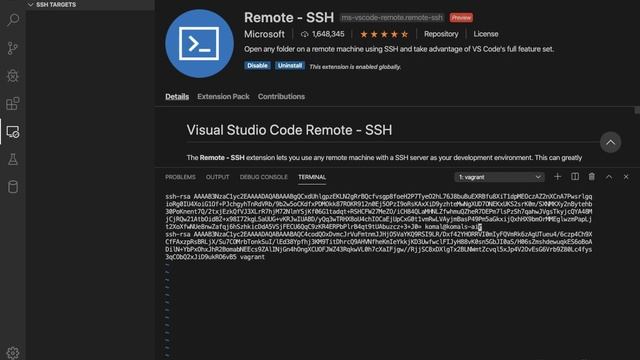Open the Testing flask view
This screenshot has height=360, width=640.
(x=13, y=159)
